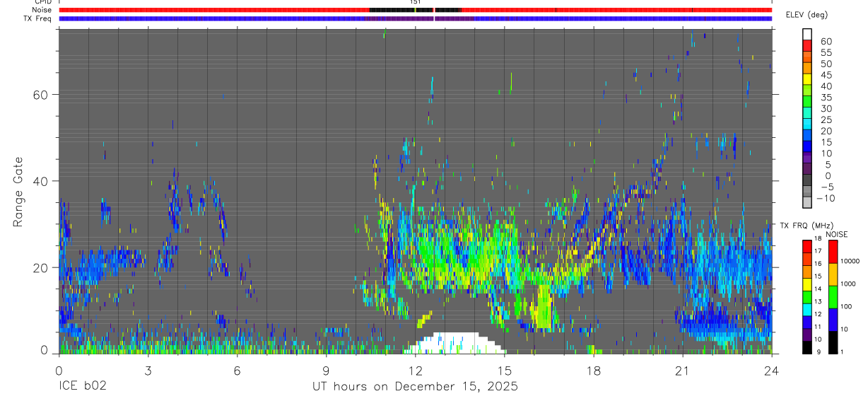Select the '−5' label on ELEV legend
Image resolution: width=868 pixels, height=401 pixels.
(x=827, y=187)
